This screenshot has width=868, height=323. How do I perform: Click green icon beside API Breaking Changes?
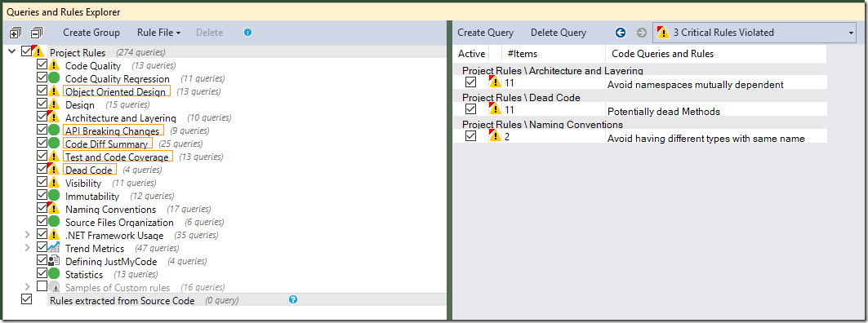54,131
